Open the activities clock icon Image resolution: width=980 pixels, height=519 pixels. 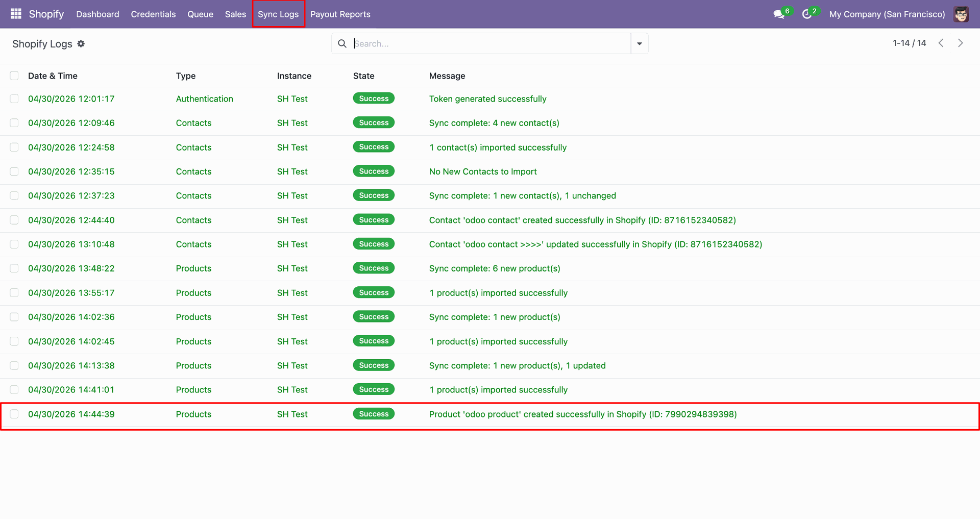coord(807,14)
